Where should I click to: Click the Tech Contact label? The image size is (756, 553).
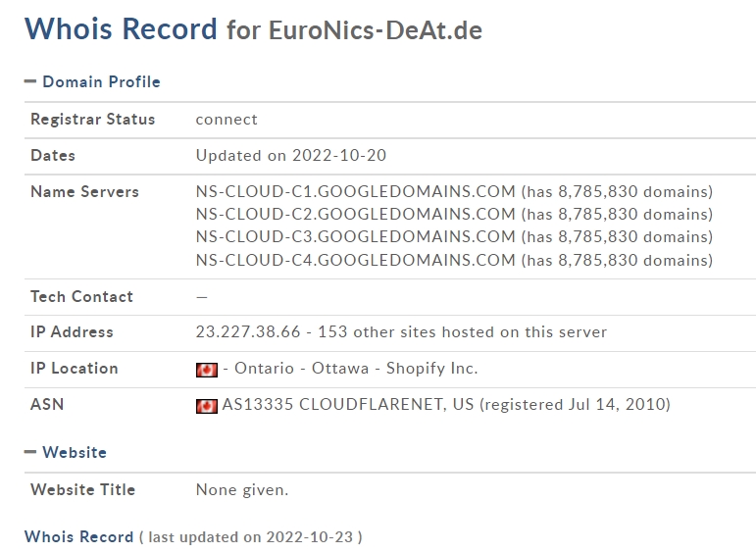click(x=82, y=296)
